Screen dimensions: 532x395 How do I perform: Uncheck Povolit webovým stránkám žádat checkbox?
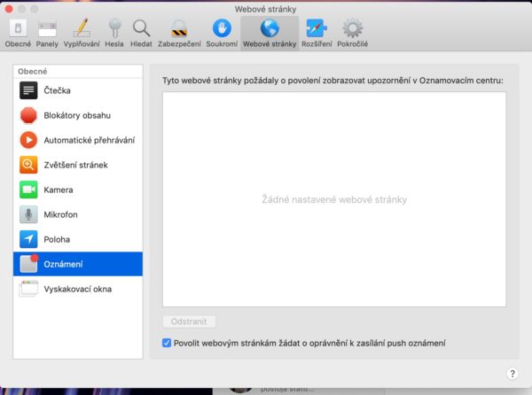(x=168, y=343)
